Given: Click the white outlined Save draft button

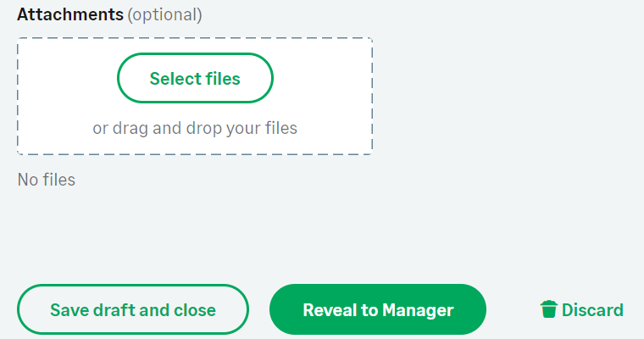Looking at the screenshot, I should (133, 309).
